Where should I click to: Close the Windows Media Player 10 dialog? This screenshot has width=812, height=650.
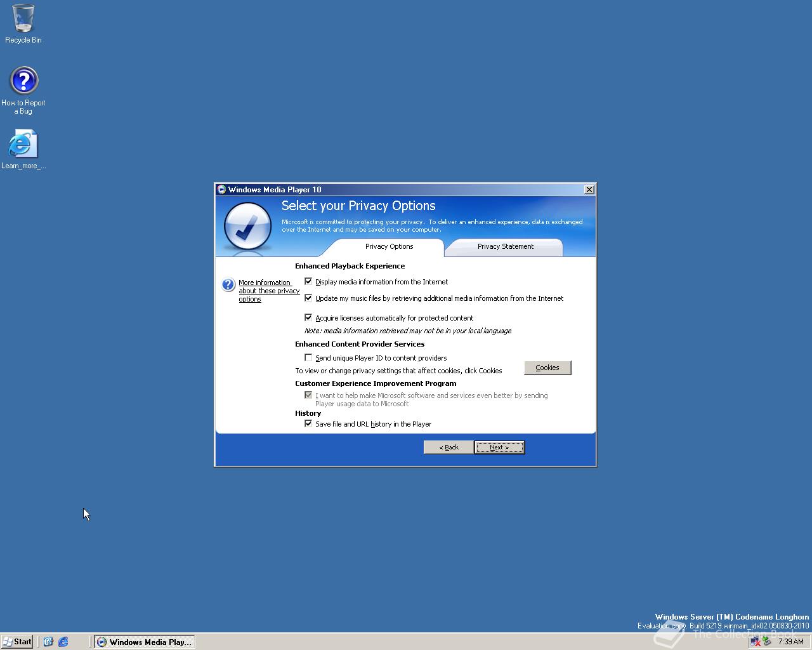coord(589,189)
